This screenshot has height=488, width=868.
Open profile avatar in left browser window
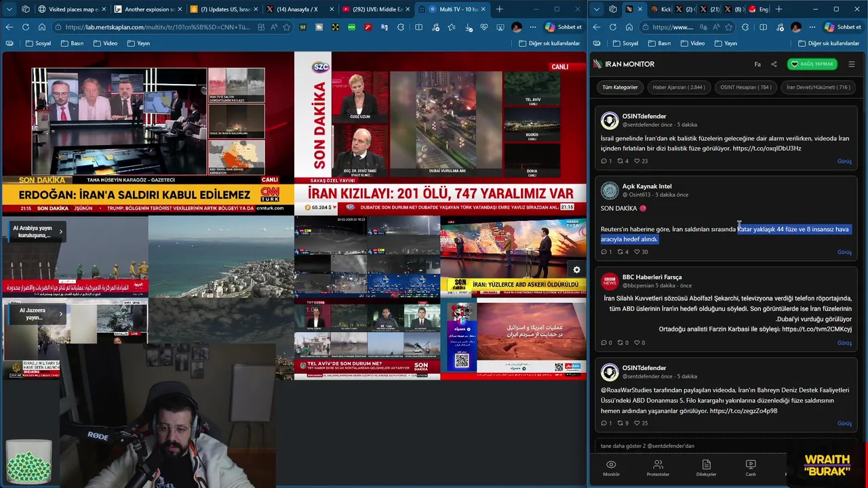coord(517,27)
